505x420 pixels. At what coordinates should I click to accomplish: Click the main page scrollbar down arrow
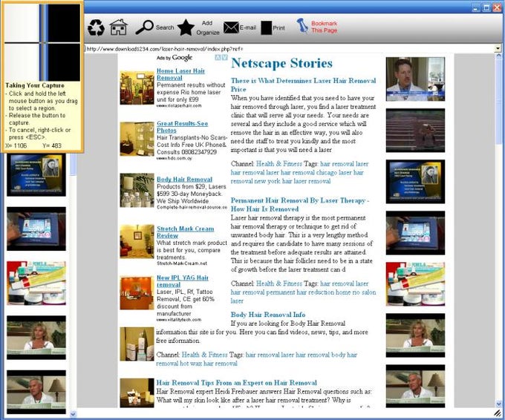tap(498, 403)
